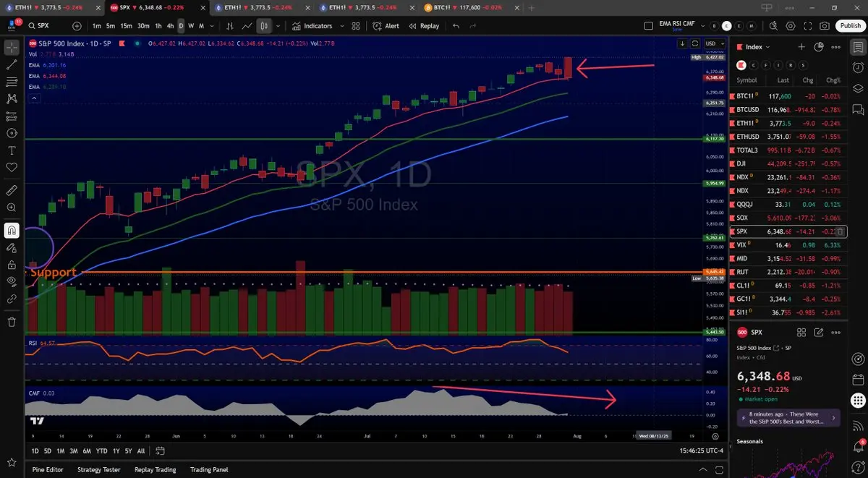This screenshot has width=868, height=478.
Task: Add symbol to the Index watchlist
Action: pyautogui.click(x=801, y=47)
